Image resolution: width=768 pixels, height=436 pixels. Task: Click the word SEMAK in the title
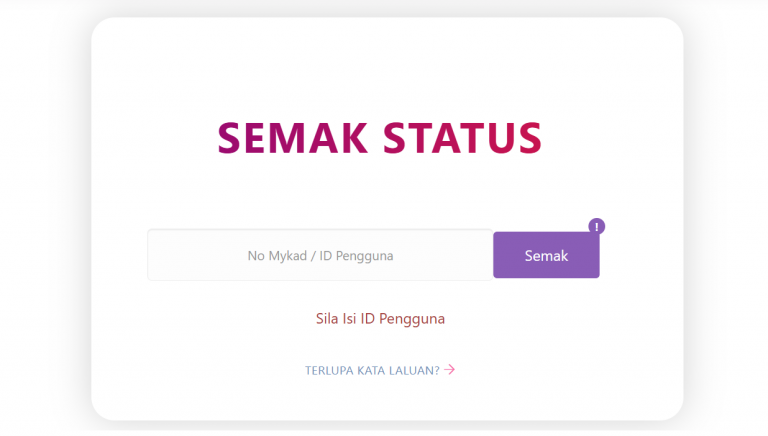(x=292, y=138)
